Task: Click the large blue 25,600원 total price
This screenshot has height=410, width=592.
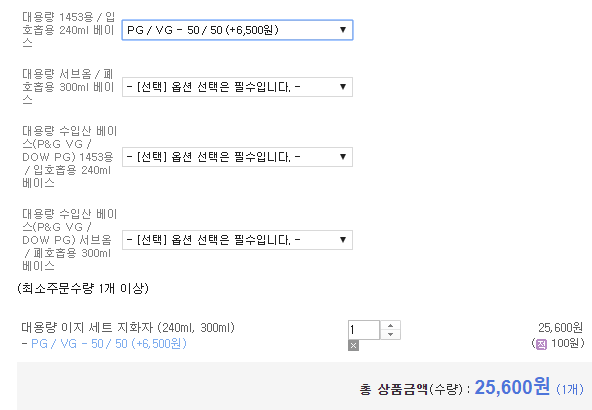Action: pos(512,387)
